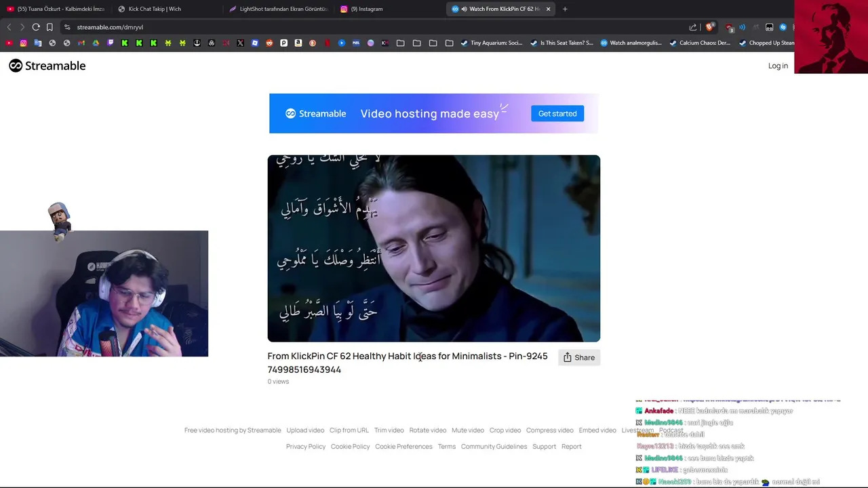Open the Privacy Policy footer link

coord(306,447)
